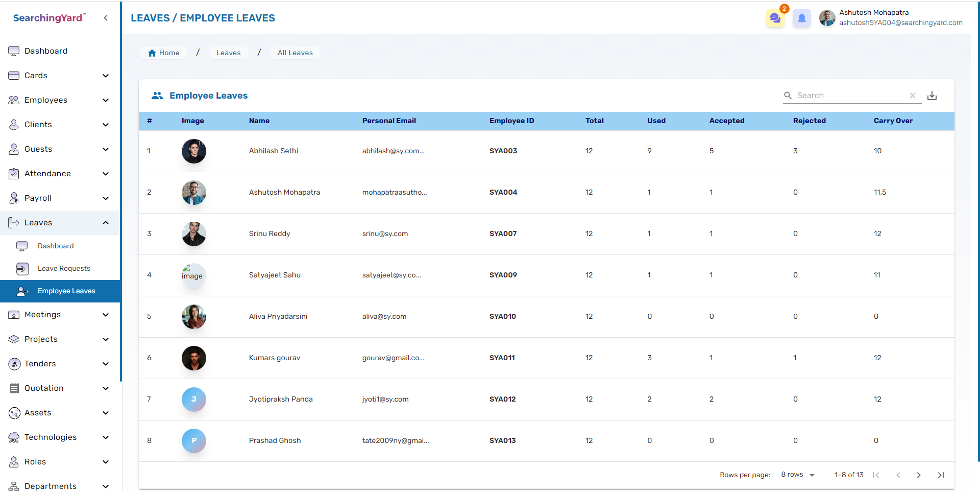980x491 pixels.
Task: Click the Attendance clipboard icon
Action: [x=14, y=174]
